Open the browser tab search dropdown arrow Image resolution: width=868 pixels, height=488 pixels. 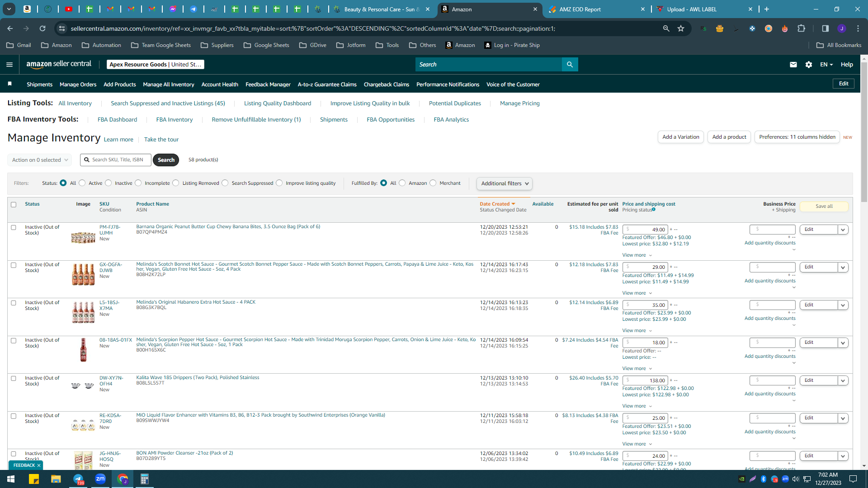(x=9, y=9)
